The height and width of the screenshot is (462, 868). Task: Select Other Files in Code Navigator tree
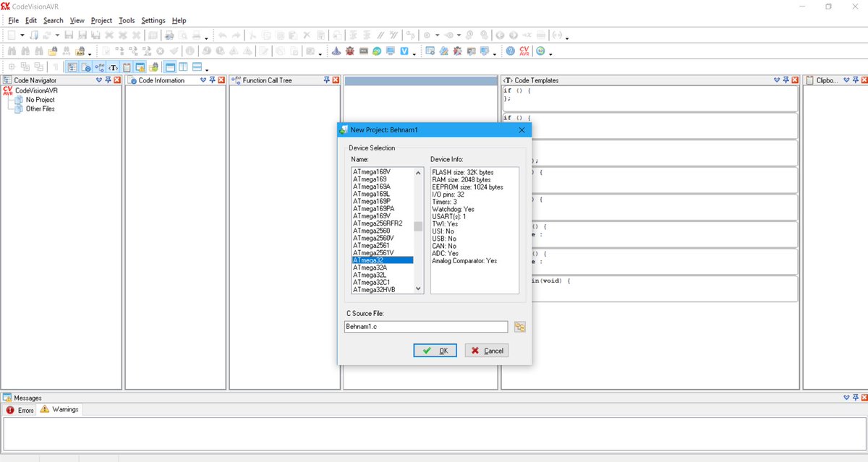[40, 108]
